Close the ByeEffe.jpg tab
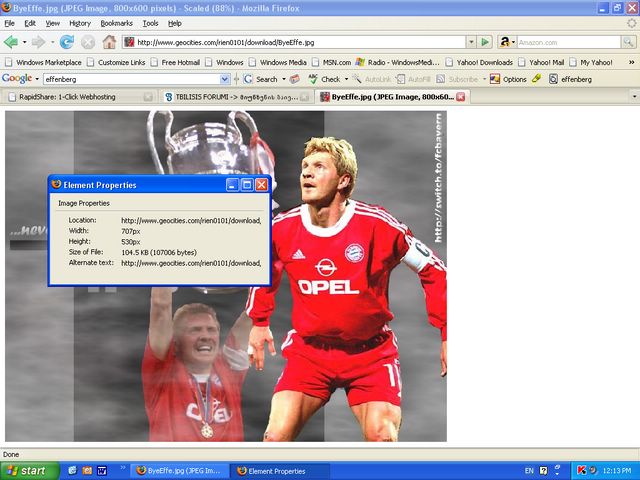 pos(460,97)
